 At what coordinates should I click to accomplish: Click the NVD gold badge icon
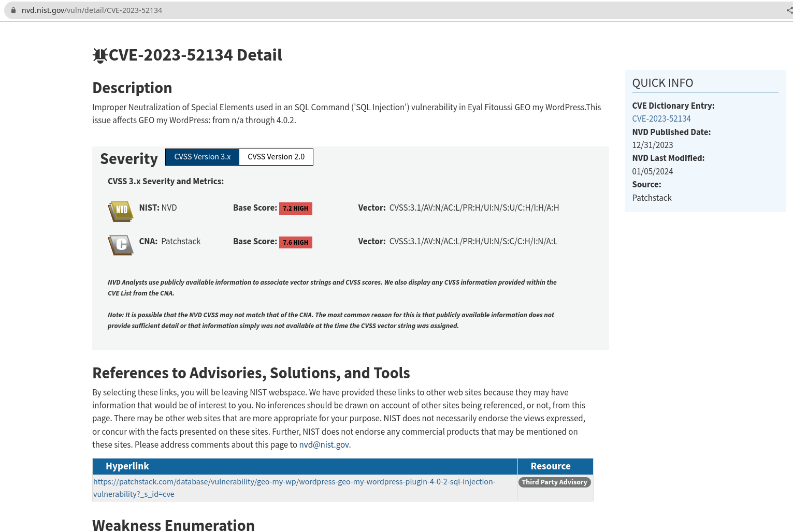click(x=121, y=211)
